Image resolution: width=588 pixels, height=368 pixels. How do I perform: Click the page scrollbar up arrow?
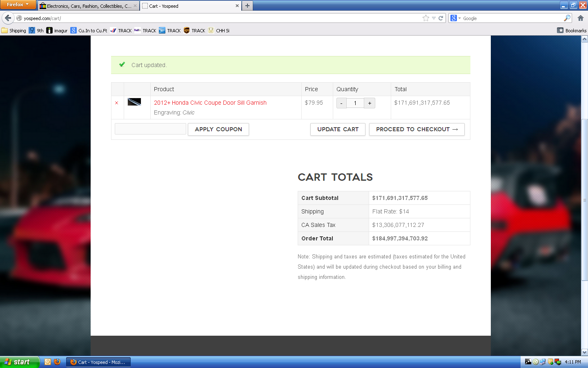(x=584, y=39)
